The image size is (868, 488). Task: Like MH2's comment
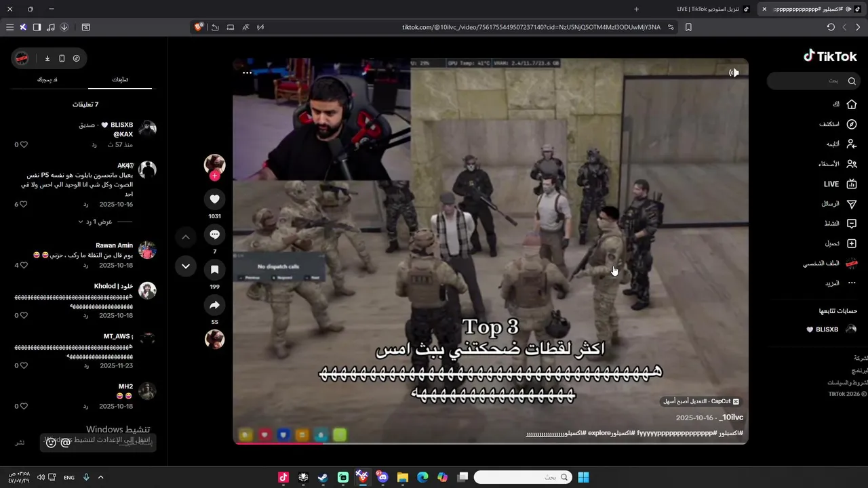pos(24,406)
